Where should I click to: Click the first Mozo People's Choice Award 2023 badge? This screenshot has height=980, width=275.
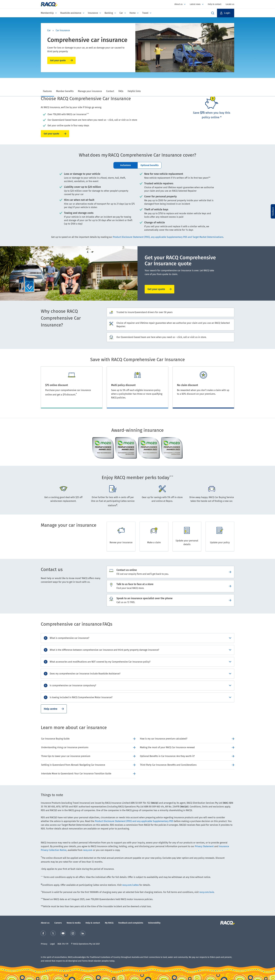pos(103,448)
